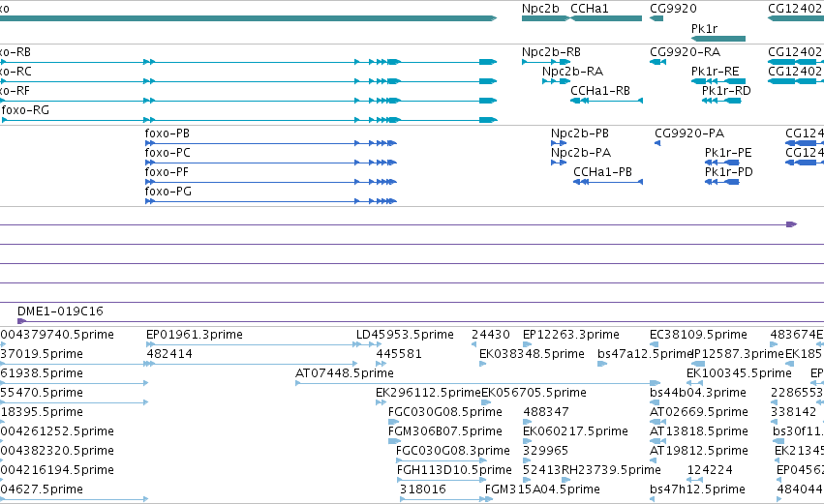This screenshot has height=504, width=824.
Task: Open the AT07448.5prime EST feature
Action: 477,383
